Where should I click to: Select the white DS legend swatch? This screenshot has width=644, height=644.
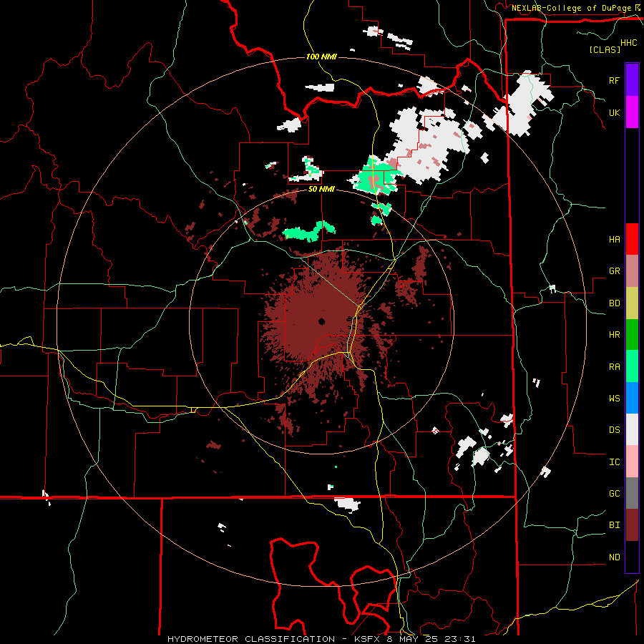click(632, 429)
